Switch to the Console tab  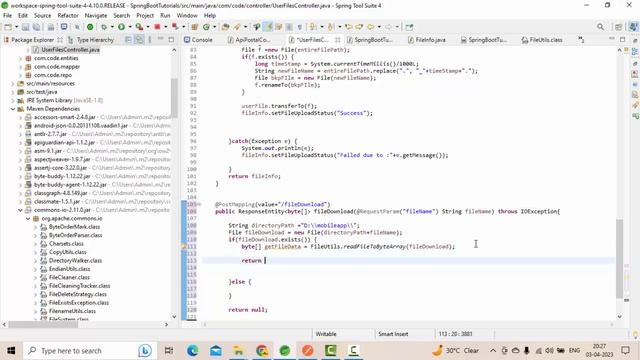click(198, 40)
